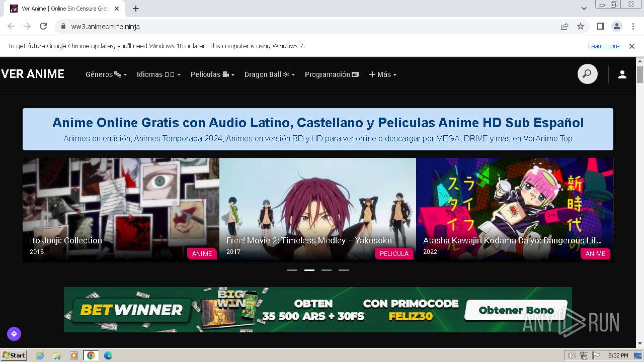
Task: Open the user account icon
Action: pyautogui.click(x=622, y=74)
